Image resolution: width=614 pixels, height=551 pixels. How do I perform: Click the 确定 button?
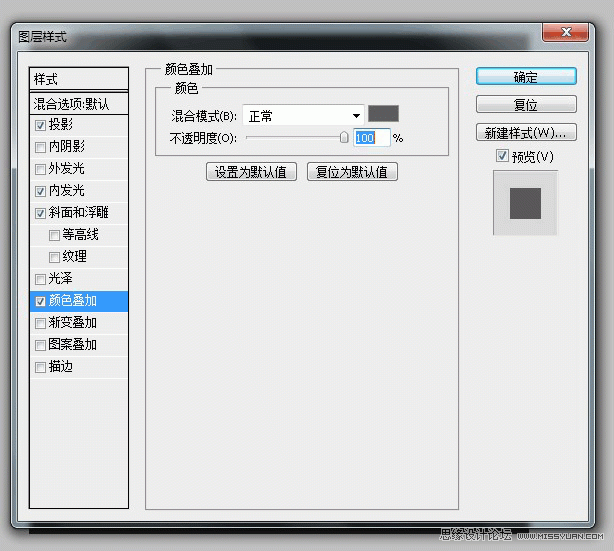click(x=526, y=76)
